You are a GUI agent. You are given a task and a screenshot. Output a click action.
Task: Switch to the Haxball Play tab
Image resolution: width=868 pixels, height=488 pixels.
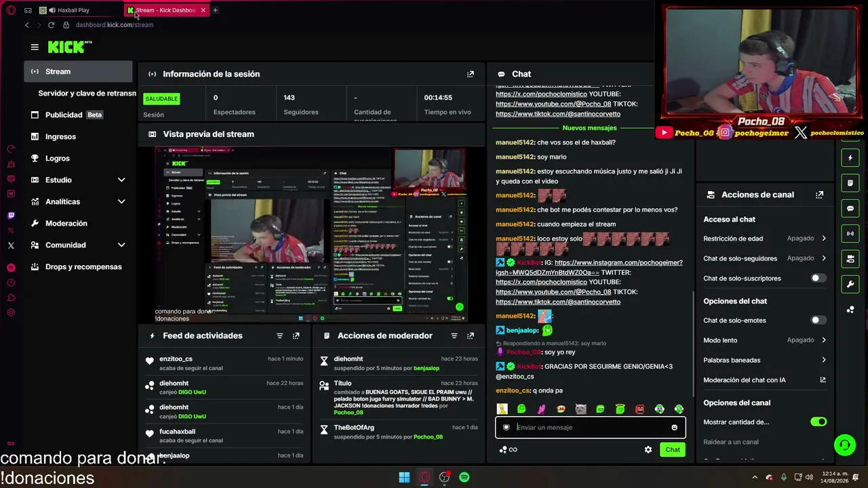coord(79,10)
